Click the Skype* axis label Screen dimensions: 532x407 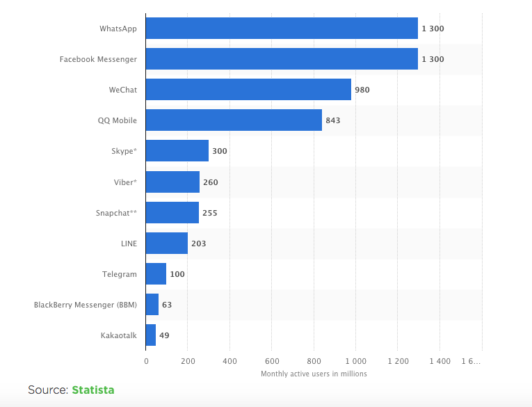coord(124,151)
